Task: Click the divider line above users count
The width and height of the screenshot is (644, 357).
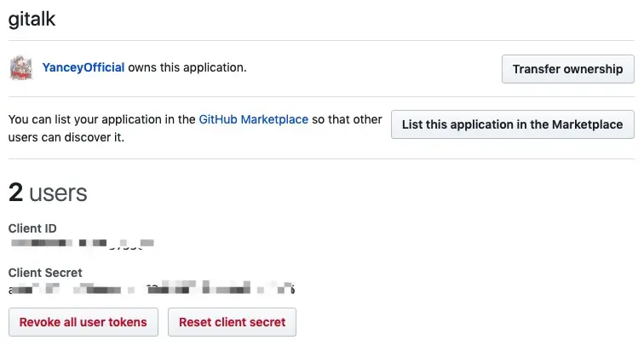Action: (322, 158)
